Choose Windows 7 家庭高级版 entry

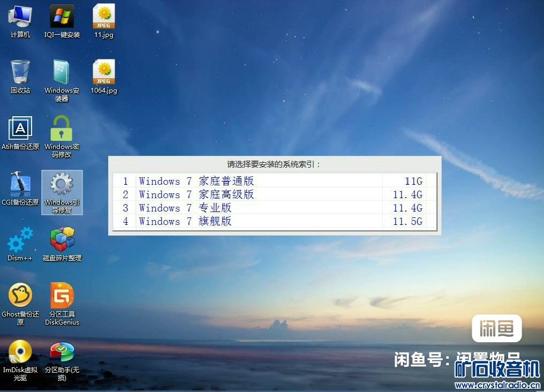coord(274,194)
